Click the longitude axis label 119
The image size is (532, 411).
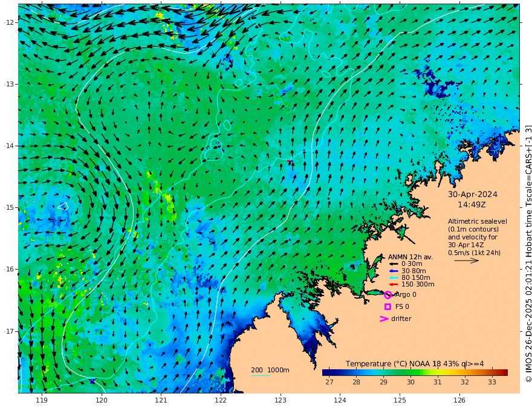[42, 400]
